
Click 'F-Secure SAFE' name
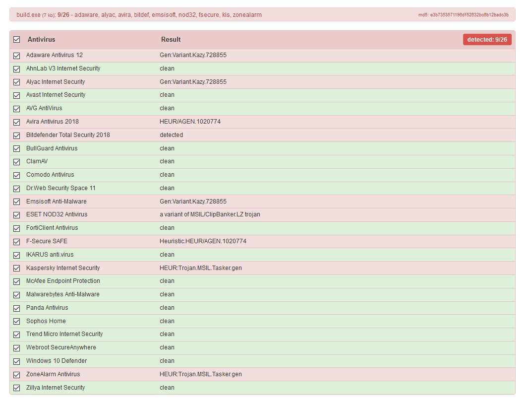click(47, 241)
